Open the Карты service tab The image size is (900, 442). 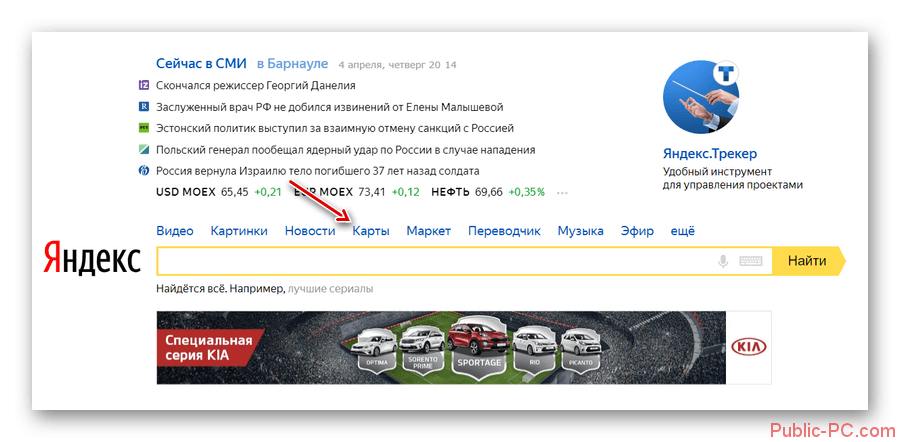pos(371,231)
